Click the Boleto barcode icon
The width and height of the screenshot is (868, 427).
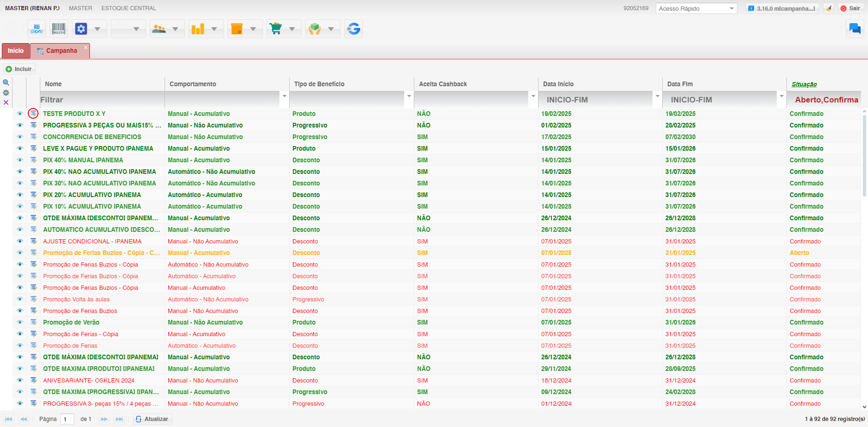(59, 29)
